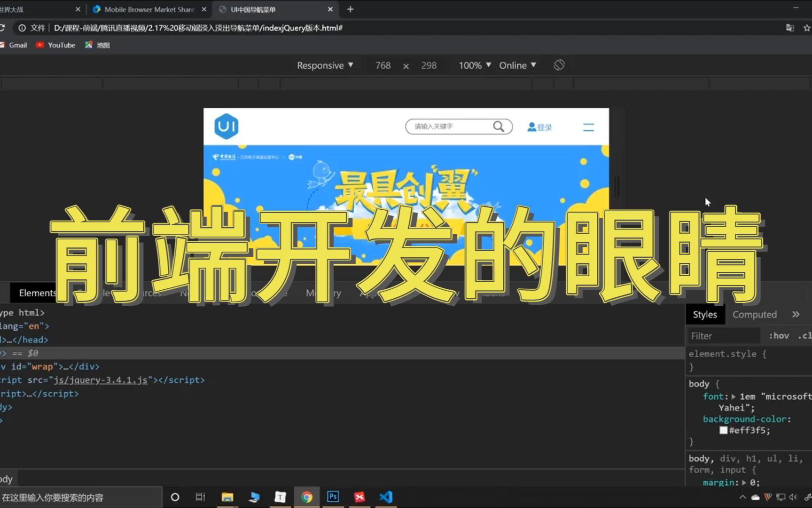The height and width of the screenshot is (508, 812).
Task: Open Typora from the taskbar
Action: click(x=280, y=497)
